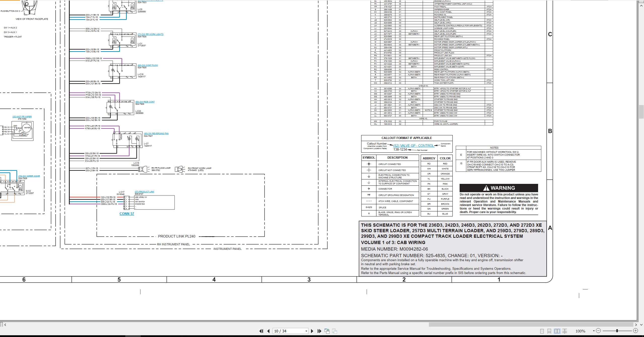Click the CIRCUIT CONNECTED description row
This screenshot has width=644, height=337.
coord(390,164)
